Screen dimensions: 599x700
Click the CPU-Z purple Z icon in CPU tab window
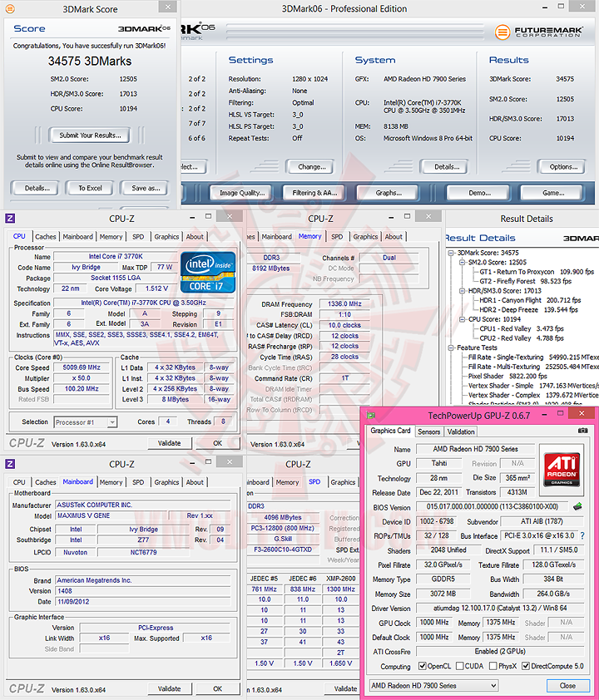coord(10,219)
